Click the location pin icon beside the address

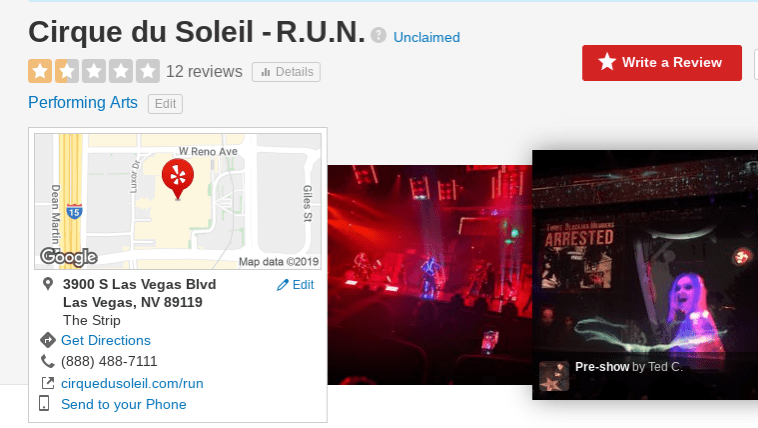click(47, 284)
